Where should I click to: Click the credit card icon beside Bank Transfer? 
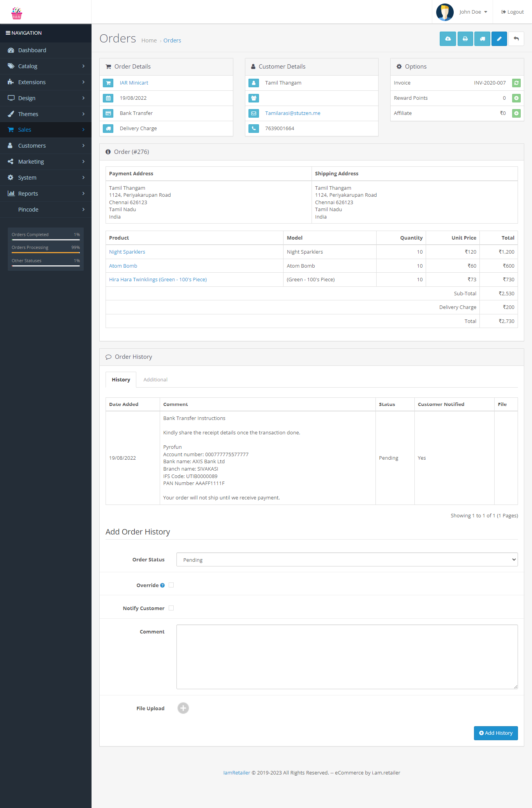108,113
